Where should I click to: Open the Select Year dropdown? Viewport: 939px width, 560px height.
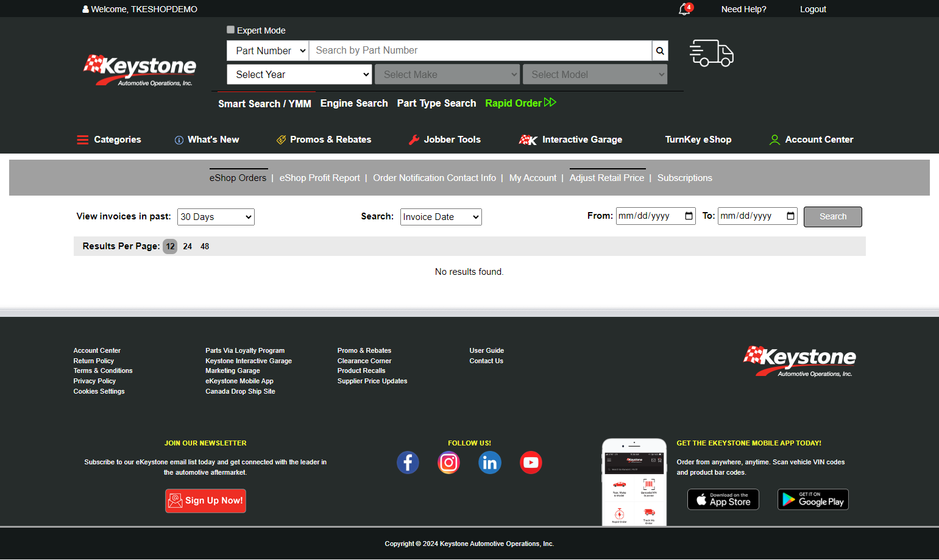(x=299, y=74)
